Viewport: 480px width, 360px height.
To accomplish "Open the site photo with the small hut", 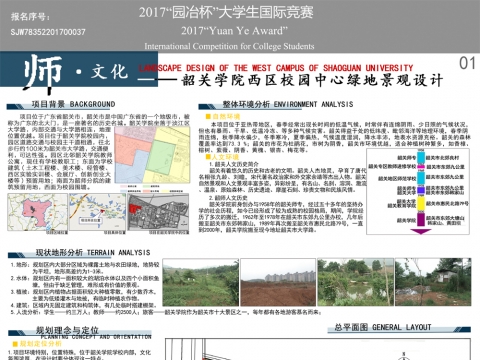I will tap(433, 282).
